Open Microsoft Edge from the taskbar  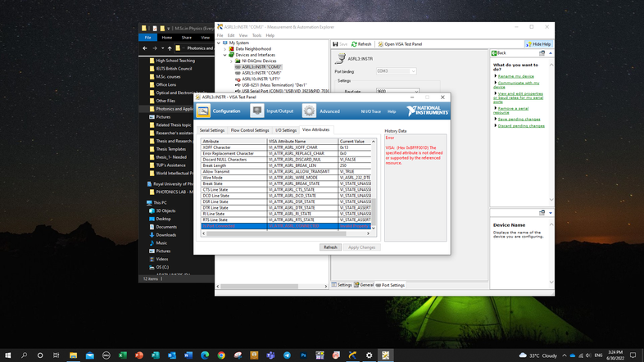tap(205, 355)
